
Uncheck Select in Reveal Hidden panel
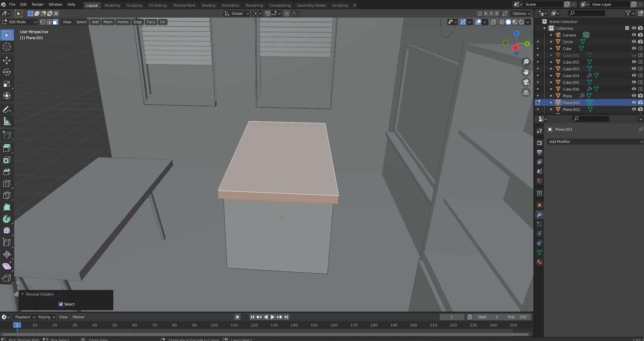61,304
